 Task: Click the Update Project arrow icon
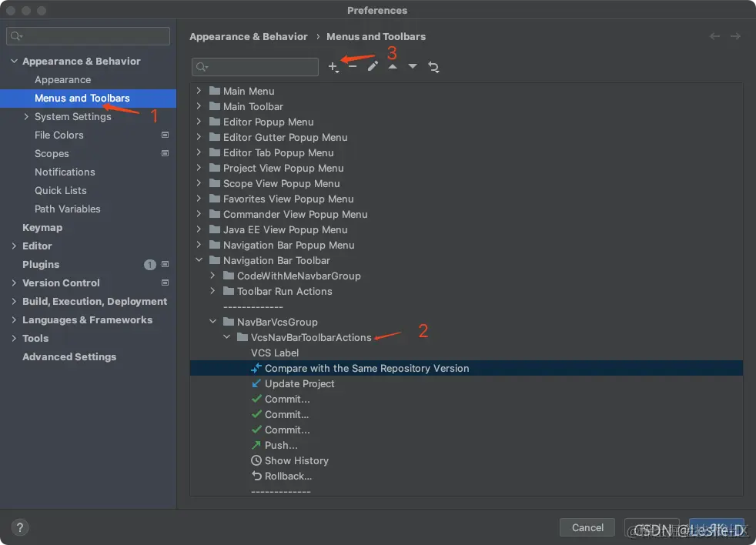click(x=256, y=383)
